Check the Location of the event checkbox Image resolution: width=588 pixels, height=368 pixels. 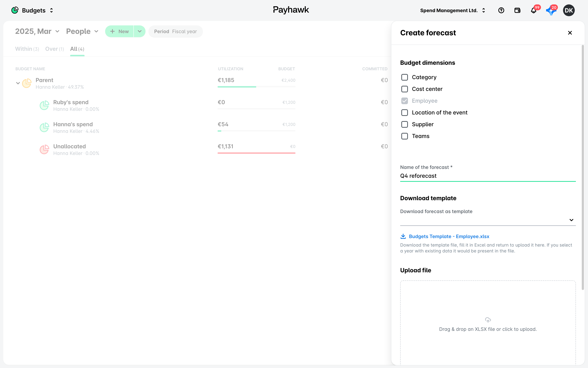coord(405,112)
